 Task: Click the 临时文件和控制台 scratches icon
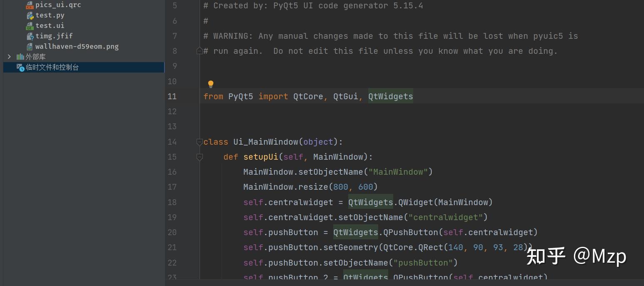click(x=20, y=67)
